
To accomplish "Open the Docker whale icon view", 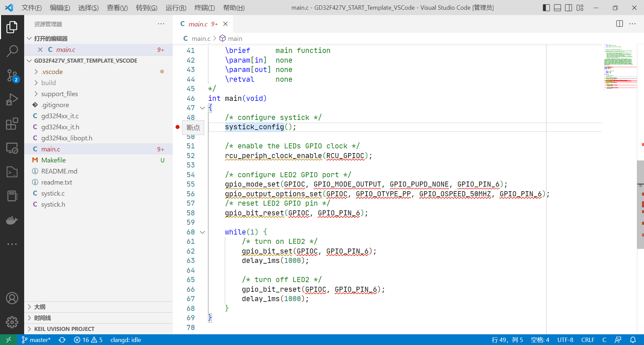I will (12, 220).
